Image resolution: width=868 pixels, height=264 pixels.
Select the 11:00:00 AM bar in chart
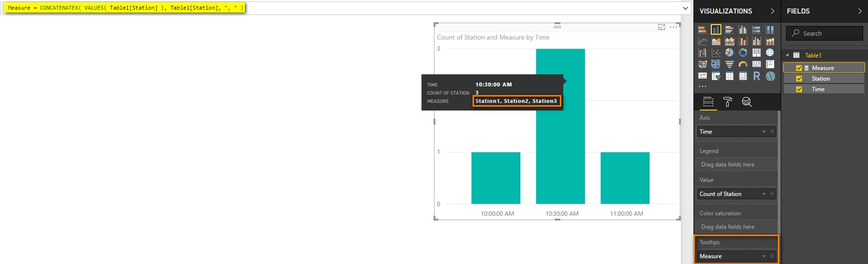pyautogui.click(x=625, y=178)
